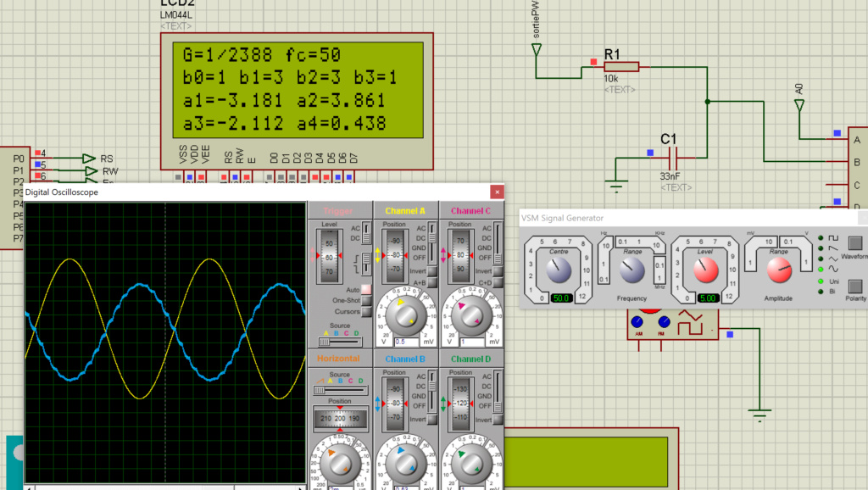
Task: Click the 33nF value label of C1
Action: point(670,176)
